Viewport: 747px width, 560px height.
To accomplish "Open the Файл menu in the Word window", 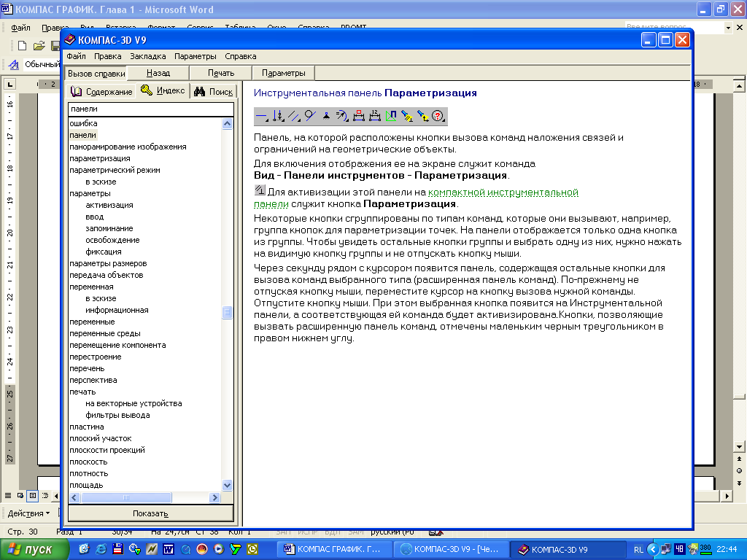I will (x=20, y=28).
